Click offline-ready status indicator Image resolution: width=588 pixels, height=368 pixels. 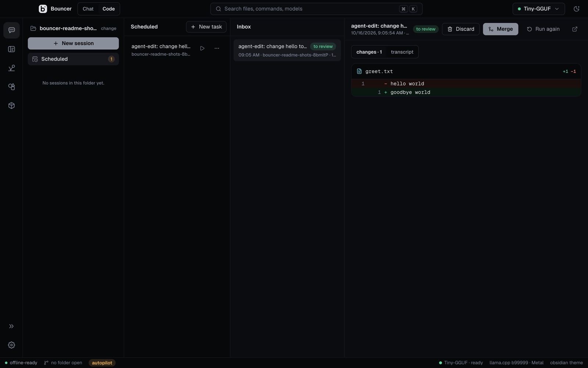tap(21, 363)
